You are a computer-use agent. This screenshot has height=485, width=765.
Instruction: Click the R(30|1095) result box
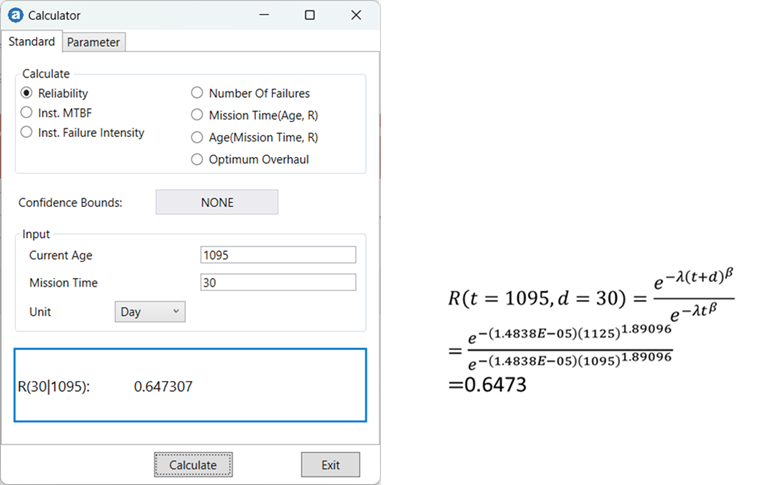[190, 386]
